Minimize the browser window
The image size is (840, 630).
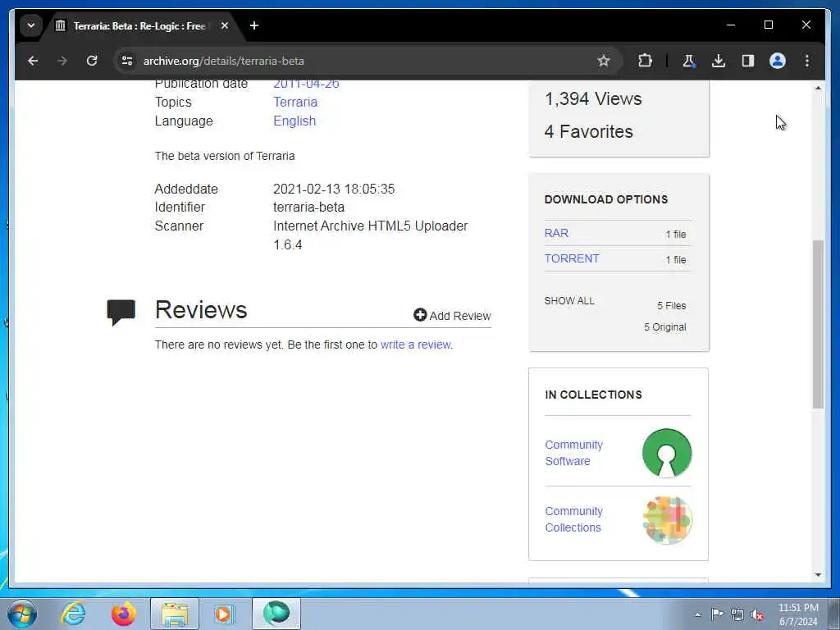(731, 25)
